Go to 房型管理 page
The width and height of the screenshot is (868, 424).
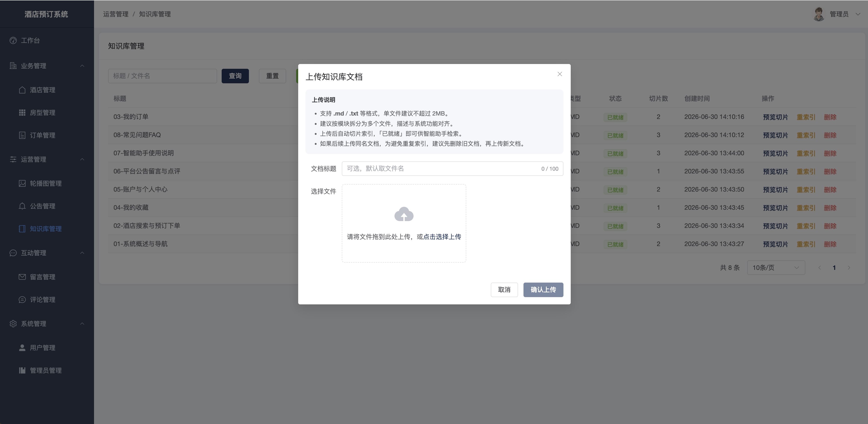click(x=47, y=113)
